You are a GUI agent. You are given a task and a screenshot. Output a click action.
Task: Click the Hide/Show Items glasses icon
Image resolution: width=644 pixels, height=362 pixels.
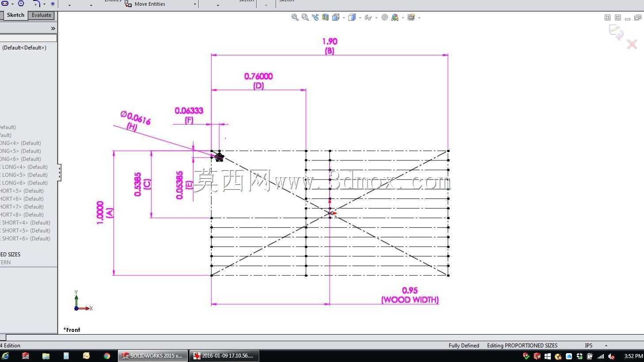(x=368, y=17)
